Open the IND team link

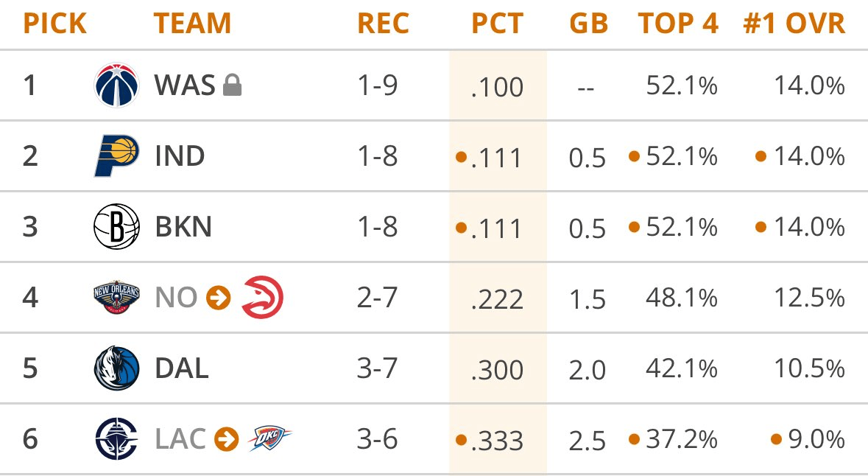(x=180, y=156)
